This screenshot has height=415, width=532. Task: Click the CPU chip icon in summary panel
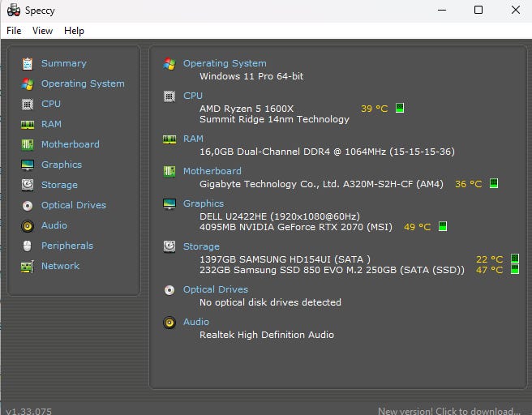169,96
